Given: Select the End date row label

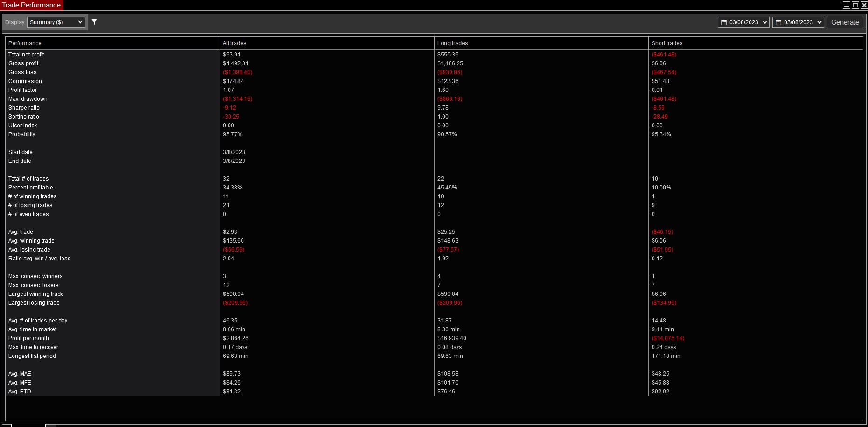Looking at the screenshot, I should click(x=20, y=161).
